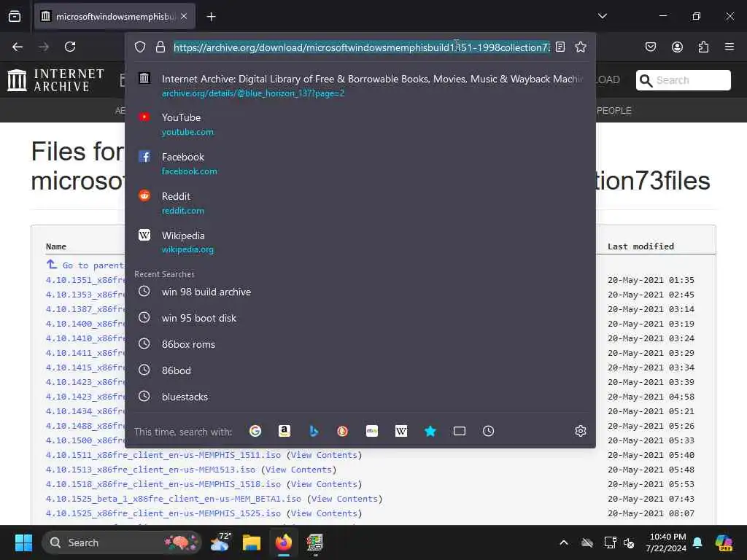Viewport: 747px width, 560px height.
Task: Reload the current page
Action: point(70,47)
